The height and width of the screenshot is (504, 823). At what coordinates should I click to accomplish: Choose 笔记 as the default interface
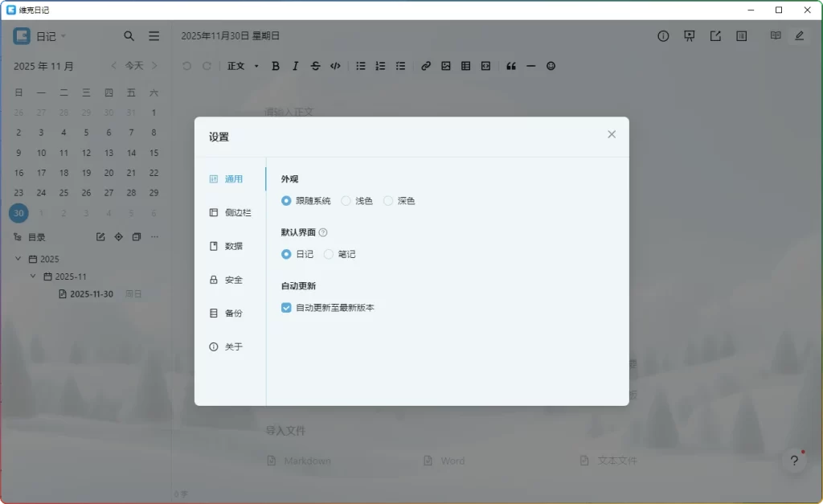[329, 253]
